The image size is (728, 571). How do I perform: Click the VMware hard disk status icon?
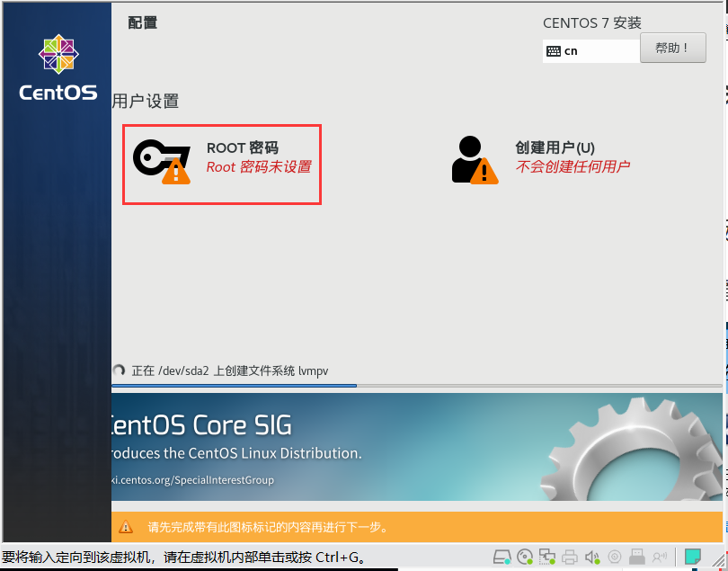(502, 557)
